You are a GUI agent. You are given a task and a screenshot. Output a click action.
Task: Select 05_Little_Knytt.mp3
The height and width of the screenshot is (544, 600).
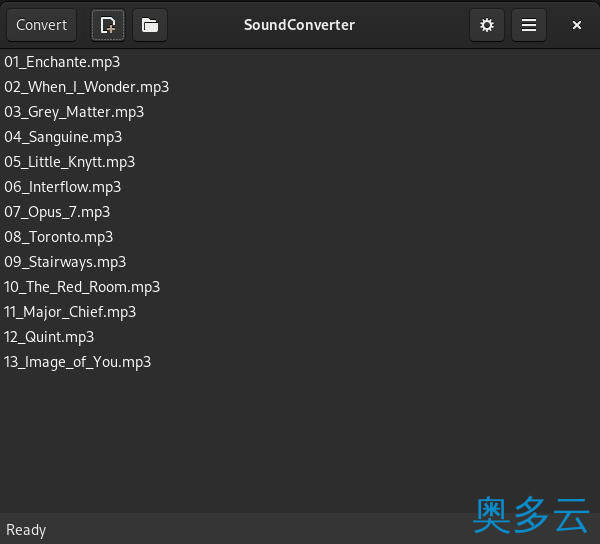300,162
